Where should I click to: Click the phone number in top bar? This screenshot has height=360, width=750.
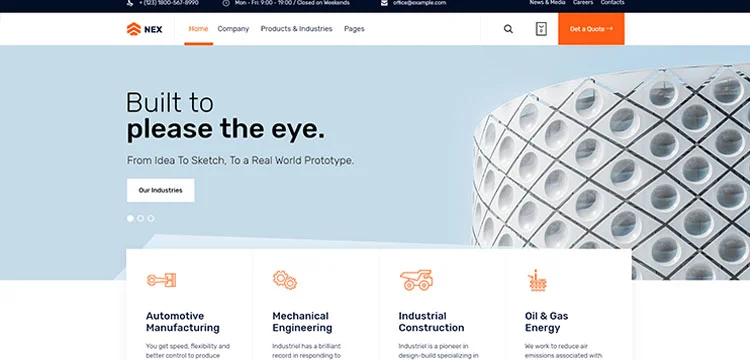click(168, 3)
